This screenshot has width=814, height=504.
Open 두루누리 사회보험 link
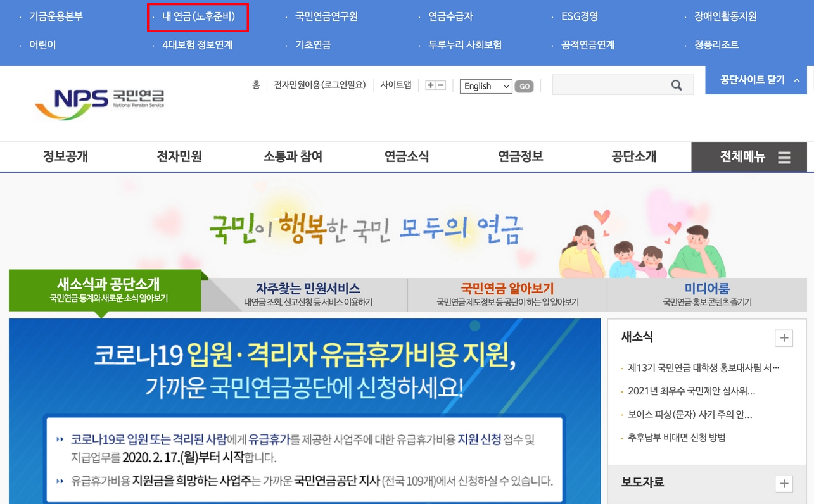465,45
